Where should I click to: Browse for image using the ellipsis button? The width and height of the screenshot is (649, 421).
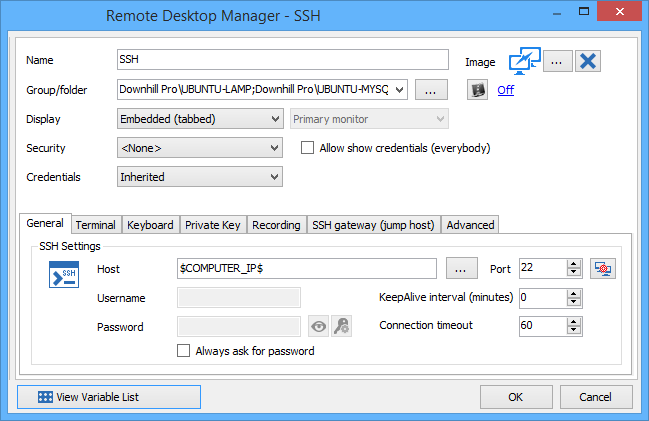pos(557,61)
